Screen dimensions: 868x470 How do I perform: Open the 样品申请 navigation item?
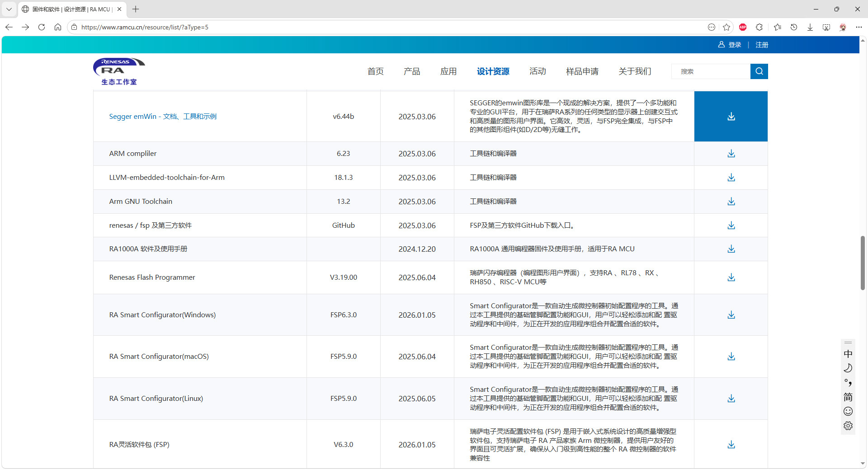tap(582, 71)
